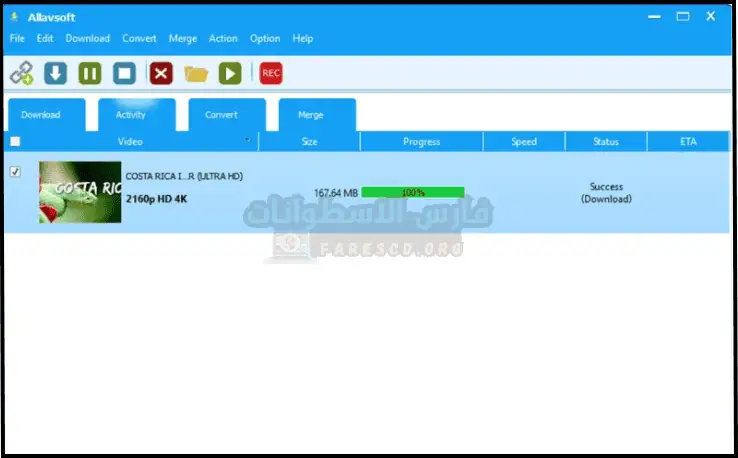Open the File menu
Viewport: 738px width, 458px height.
pyautogui.click(x=17, y=39)
